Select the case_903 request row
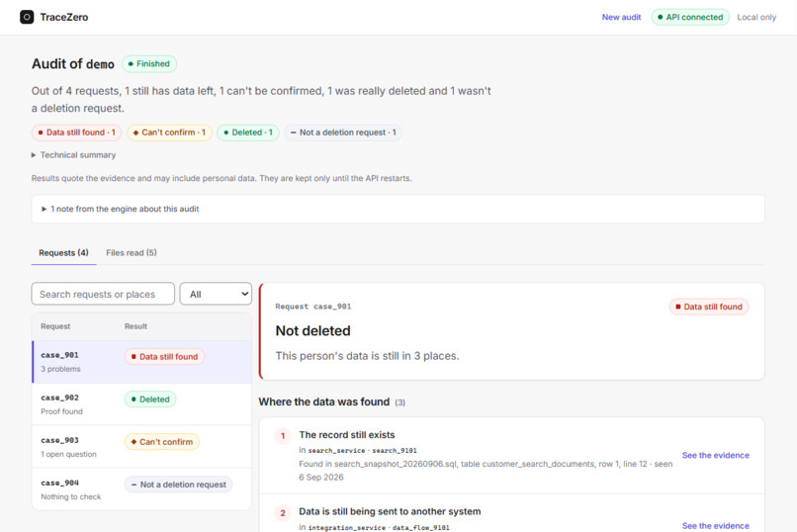 point(141,447)
